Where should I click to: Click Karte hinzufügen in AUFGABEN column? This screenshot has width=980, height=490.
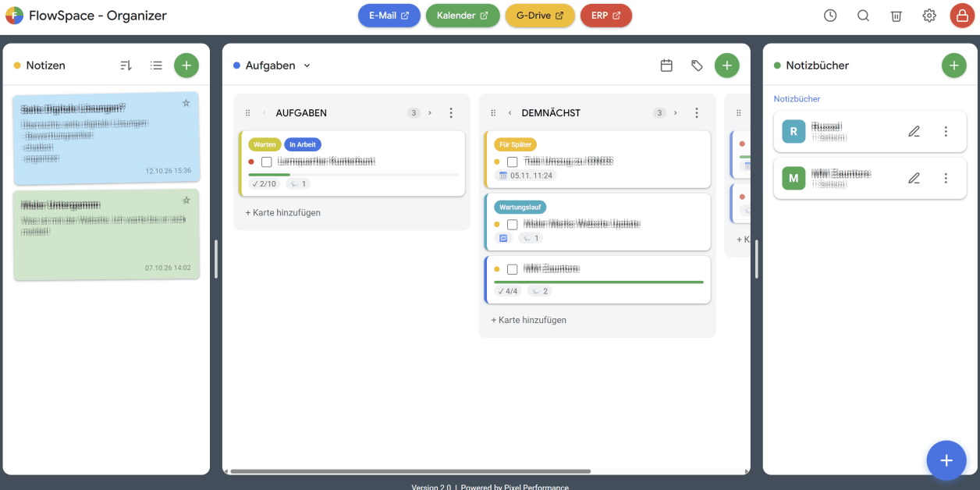tap(283, 212)
